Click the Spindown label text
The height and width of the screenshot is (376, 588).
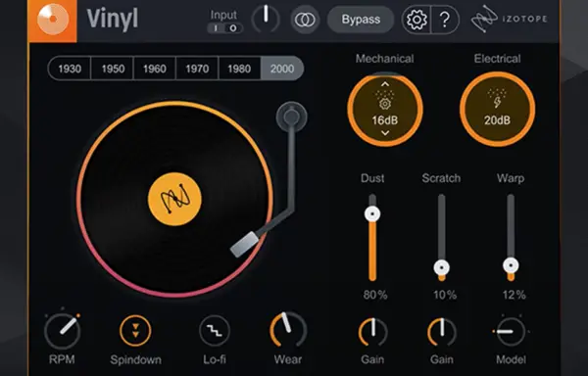click(136, 360)
